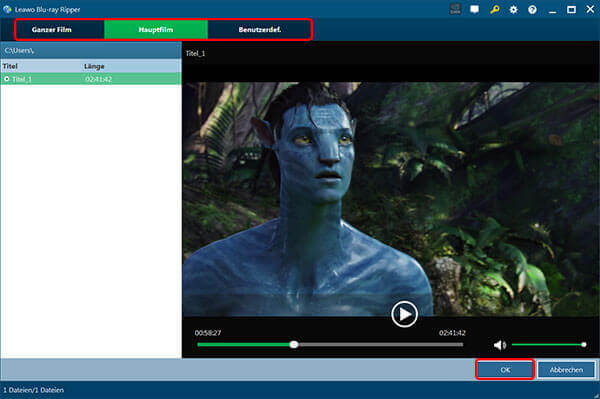
Task: Open help with the question mark icon
Action: click(x=532, y=10)
